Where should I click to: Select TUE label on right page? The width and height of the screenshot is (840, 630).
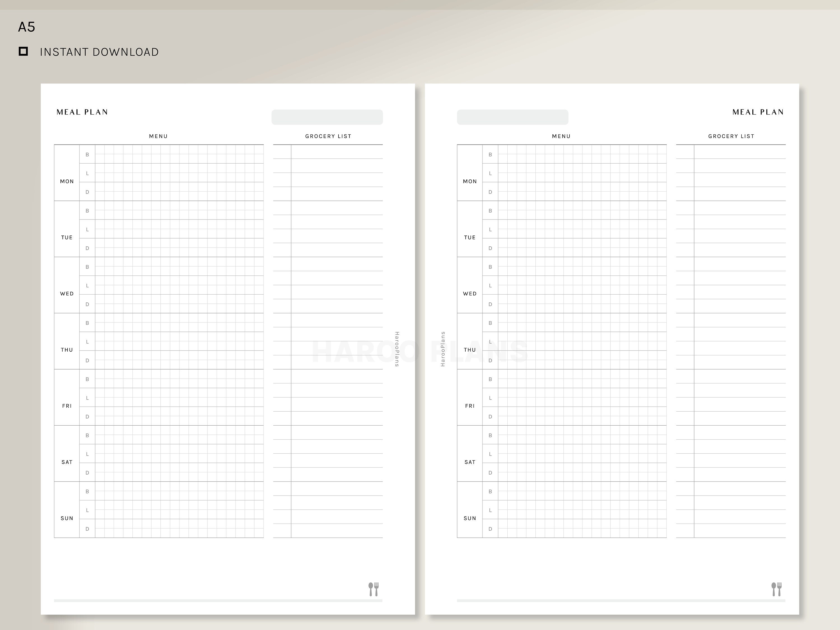tap(470, 238)
